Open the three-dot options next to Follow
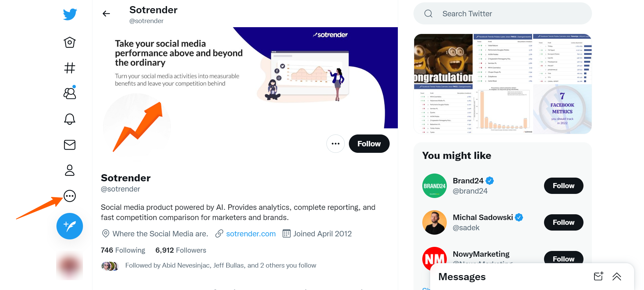Image resolution: width=644 pixels, height=290 pixels. 336,144
